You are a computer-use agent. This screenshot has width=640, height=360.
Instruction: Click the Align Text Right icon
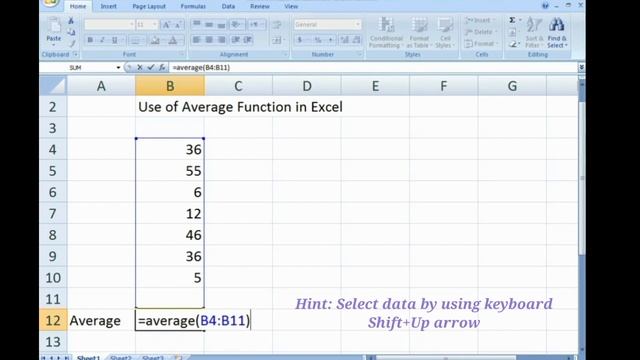point(221,40)
